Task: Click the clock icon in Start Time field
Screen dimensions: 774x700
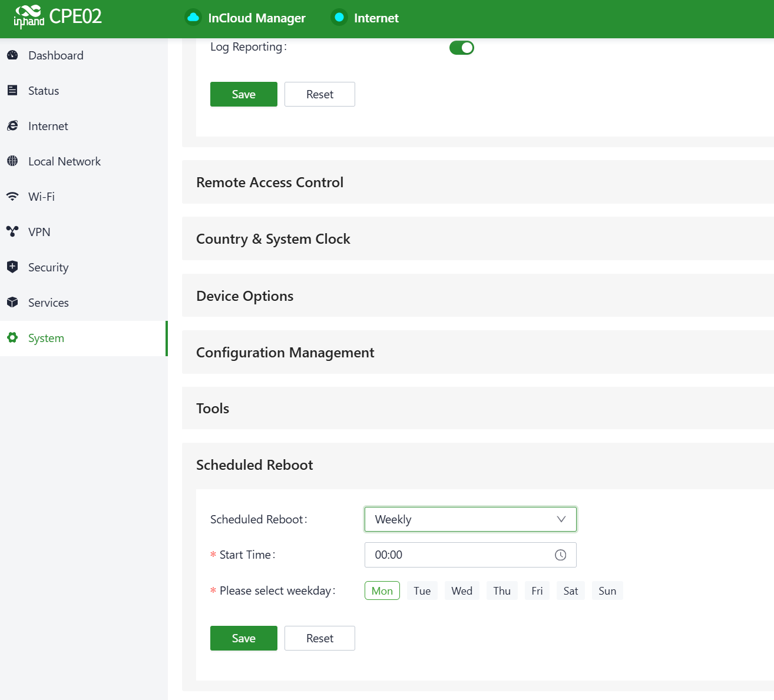Action: point(560,555)
